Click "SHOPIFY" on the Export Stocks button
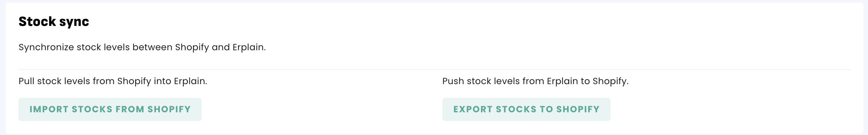Viewport: 868px width, 135px height. 578,109
